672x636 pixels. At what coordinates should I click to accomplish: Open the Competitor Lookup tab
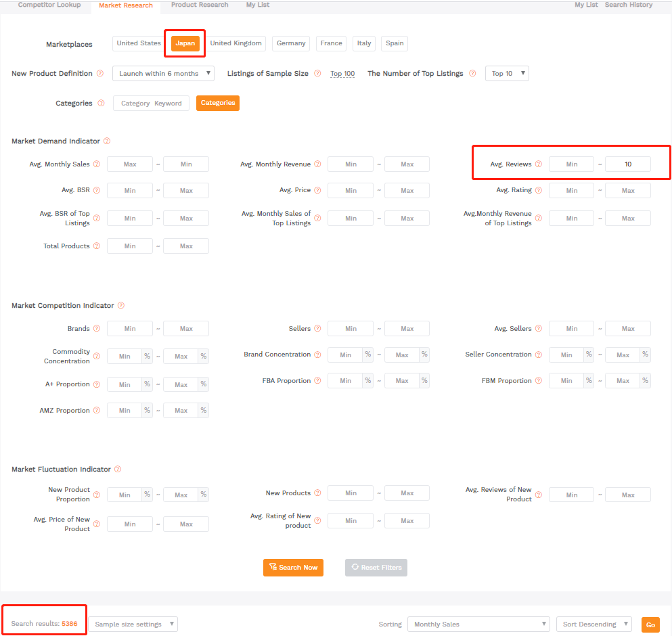click(x=49, y=5)
